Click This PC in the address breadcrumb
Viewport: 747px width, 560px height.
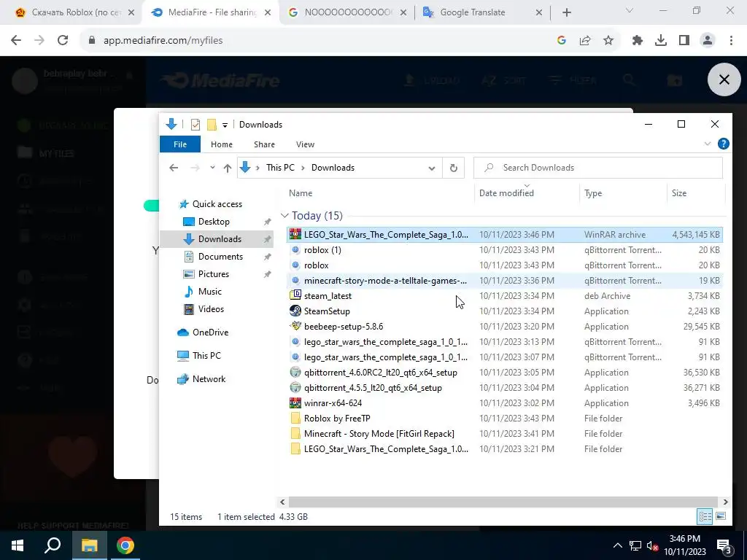coord(280,168)
